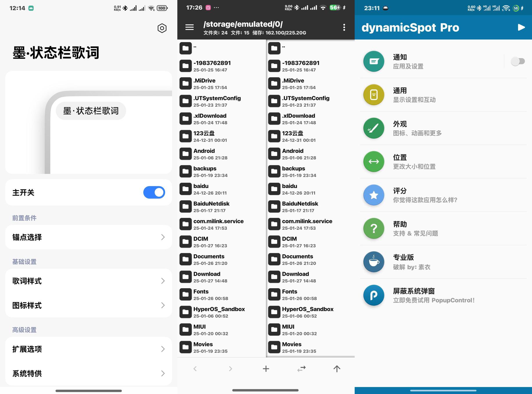Screen dimensions: 532x394
Task: Open 专业版 coffee cup icon
Action: pos(374,262)
